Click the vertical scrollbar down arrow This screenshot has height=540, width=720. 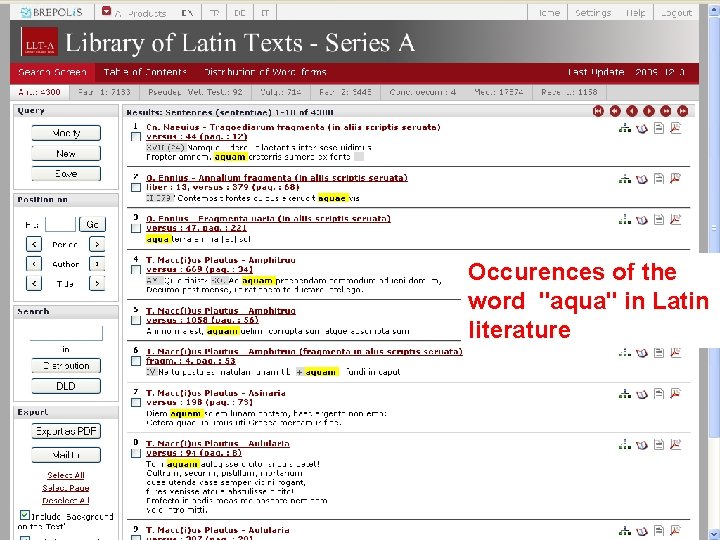click(714, 534)
